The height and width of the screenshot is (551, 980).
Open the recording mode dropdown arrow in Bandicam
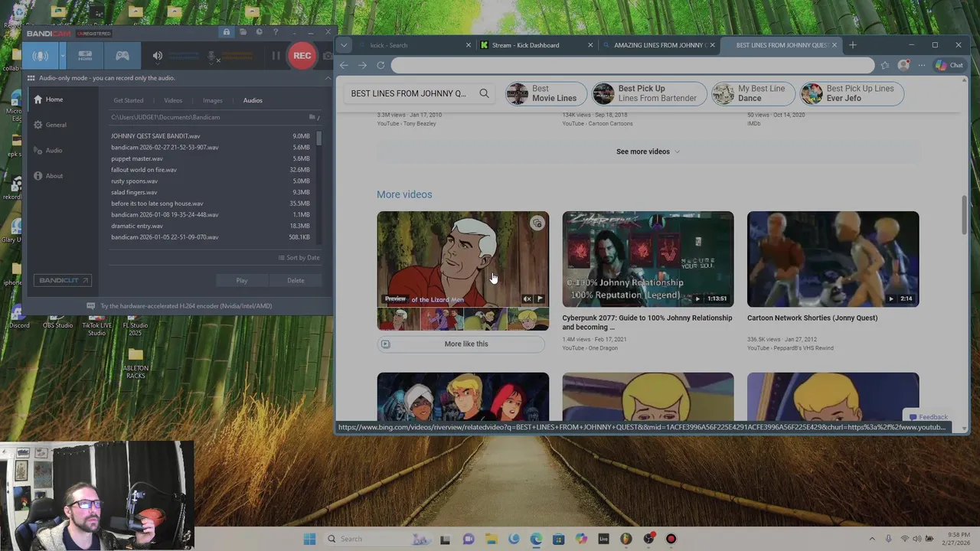[62, 55]
